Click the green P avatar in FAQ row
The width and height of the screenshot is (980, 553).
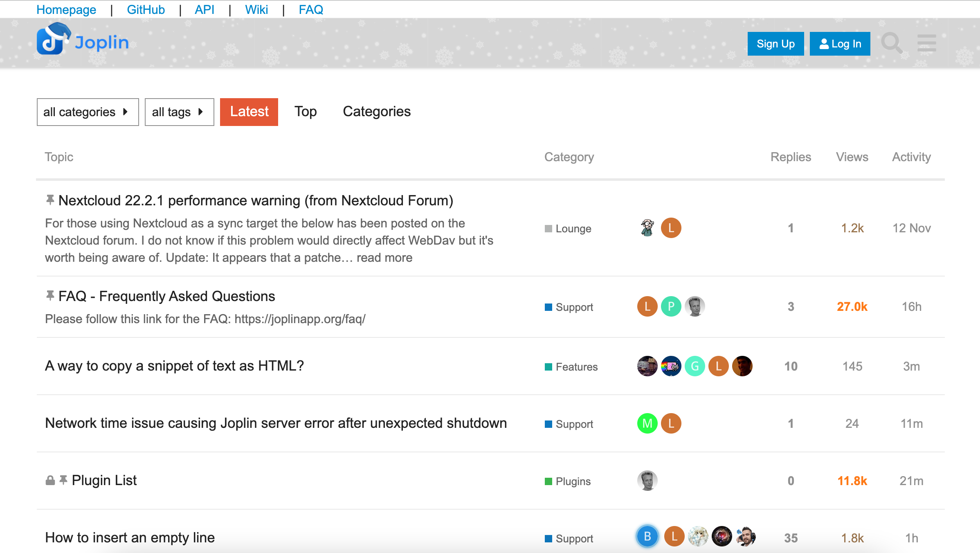[x=671, y=306]
